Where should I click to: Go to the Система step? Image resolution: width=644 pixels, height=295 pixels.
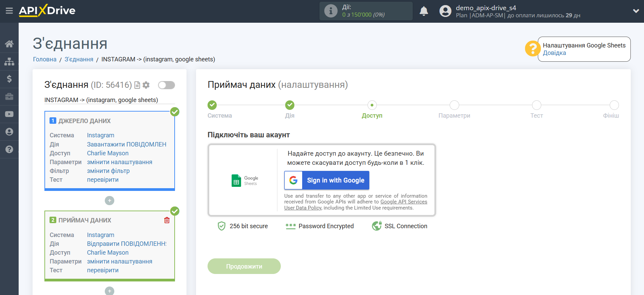tap(212, 105)
